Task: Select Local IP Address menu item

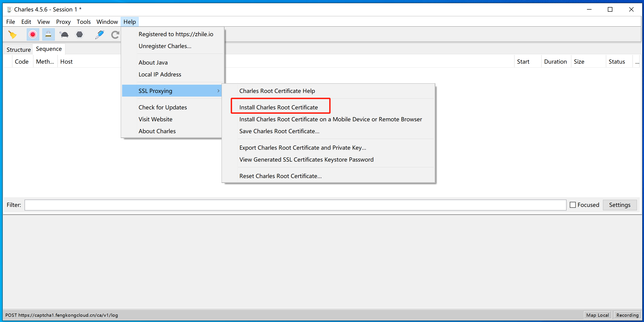Action: [x=160, y=74]
